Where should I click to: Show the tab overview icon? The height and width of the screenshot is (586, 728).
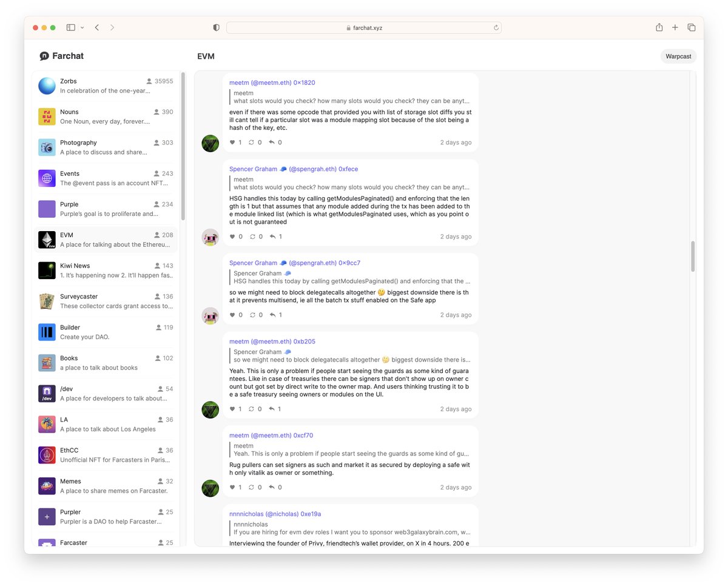692,27
